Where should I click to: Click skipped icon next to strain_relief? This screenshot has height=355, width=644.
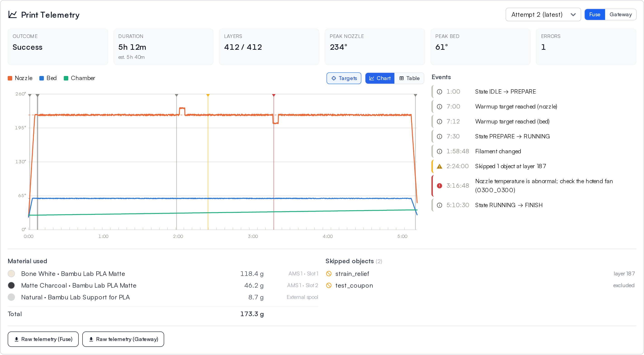(329, 274)
